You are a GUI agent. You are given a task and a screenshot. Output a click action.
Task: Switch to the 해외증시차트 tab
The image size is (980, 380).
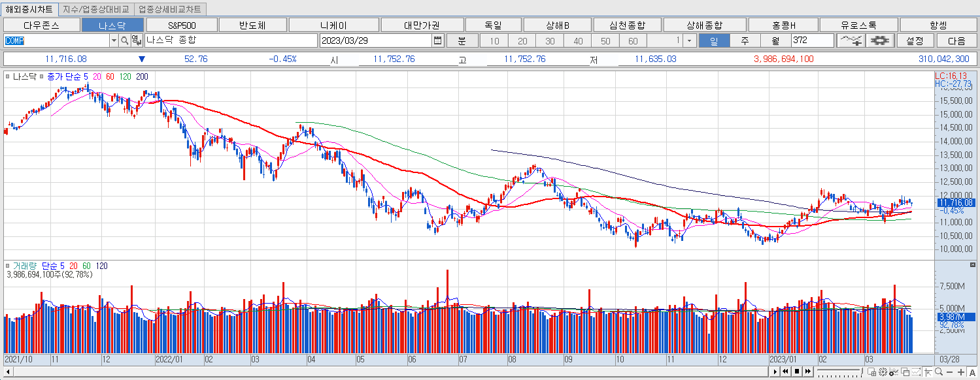[x=29, y=9]
